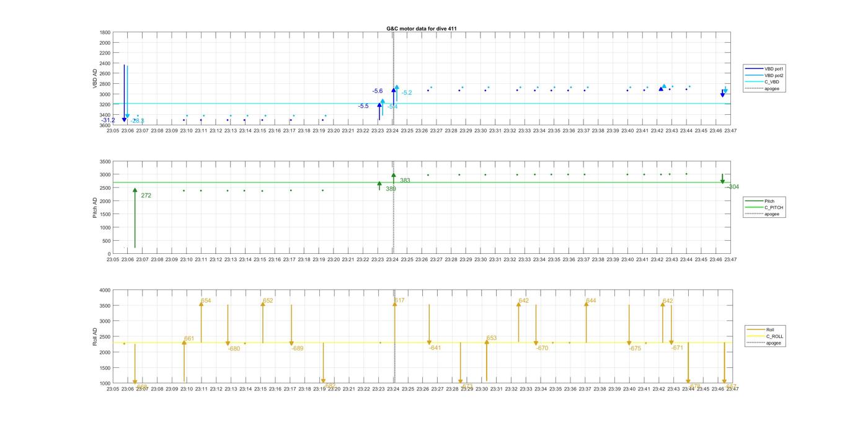Click the '-671' roll data label
The height and width of the screenshot is (430, 868).
click(677, 348)
